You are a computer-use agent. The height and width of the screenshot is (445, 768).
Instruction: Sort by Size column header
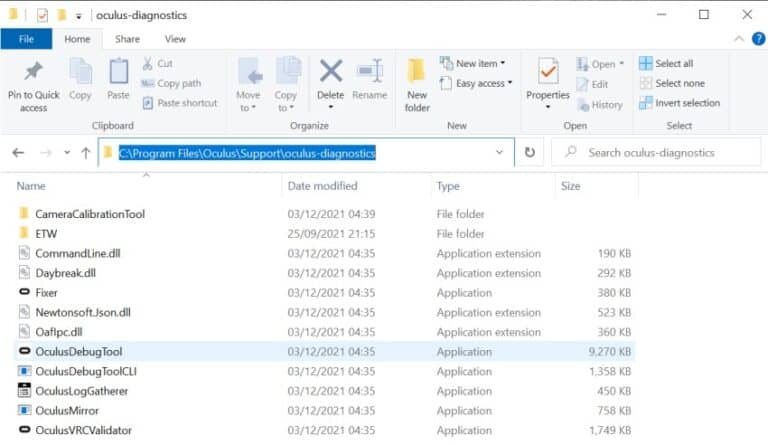point(571,186)
